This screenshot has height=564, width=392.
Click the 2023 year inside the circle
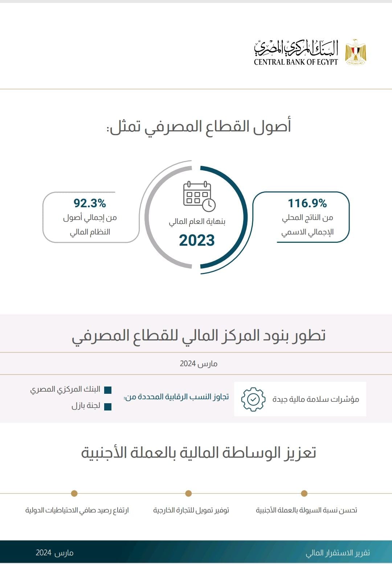click(x=197, y=240)
